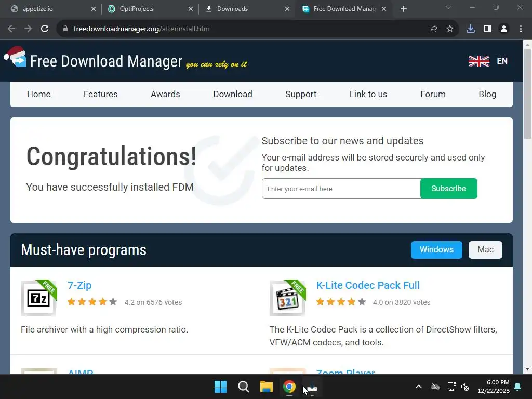Open the 7-Zip link
The image size is (532, 399).
coord(79,285)
